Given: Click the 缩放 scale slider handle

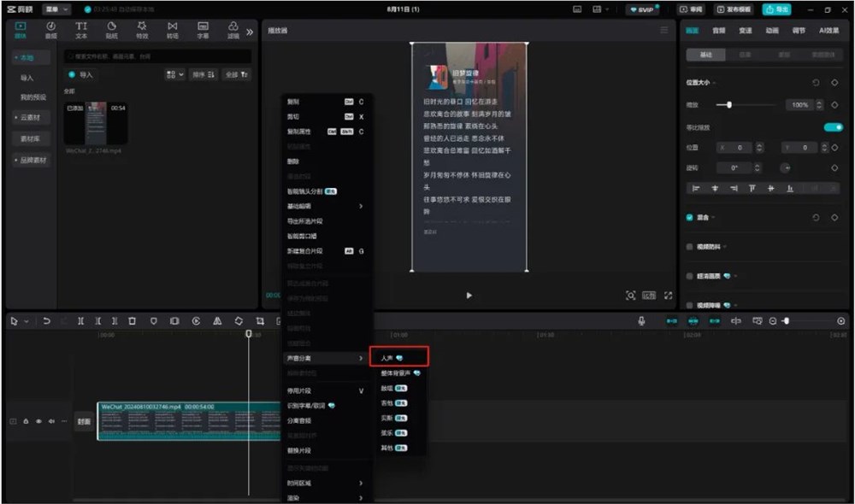Looking at the screenshot, I should tap(729, 104).
